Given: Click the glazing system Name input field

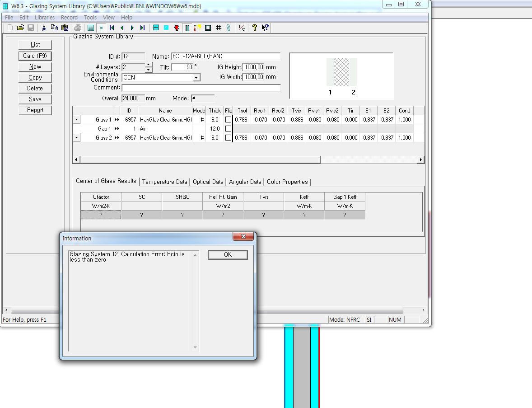Looking at the screenshot, I should tap(225, 56).
